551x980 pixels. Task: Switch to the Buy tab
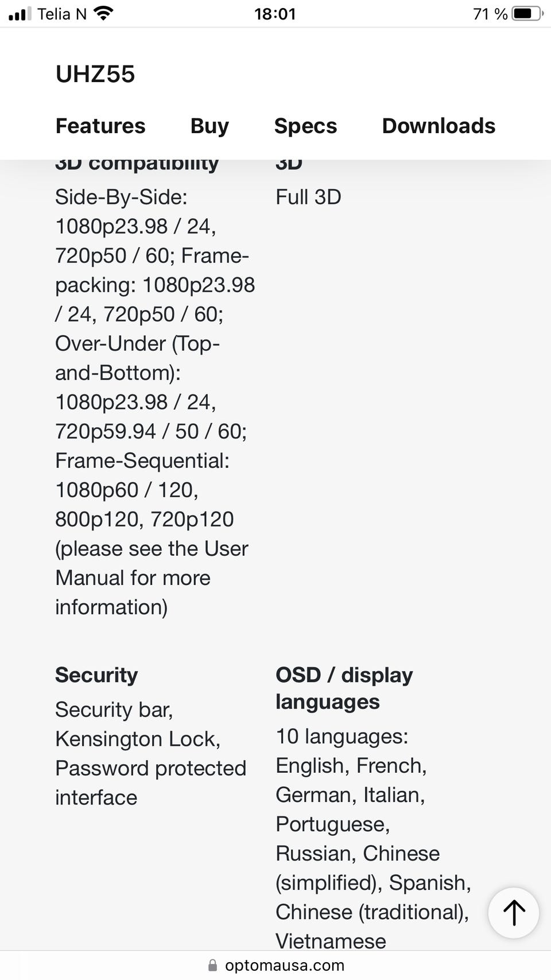[x=209, y=126]
